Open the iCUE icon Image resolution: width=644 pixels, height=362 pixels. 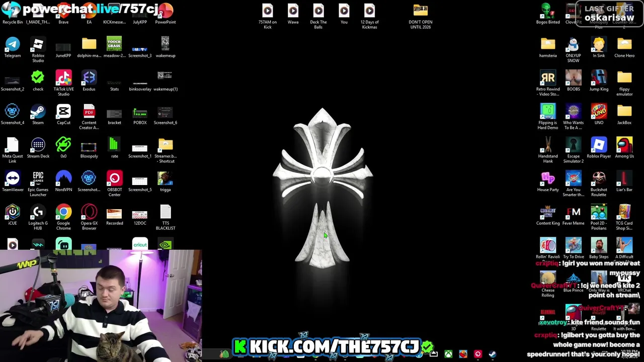point(13,215)
